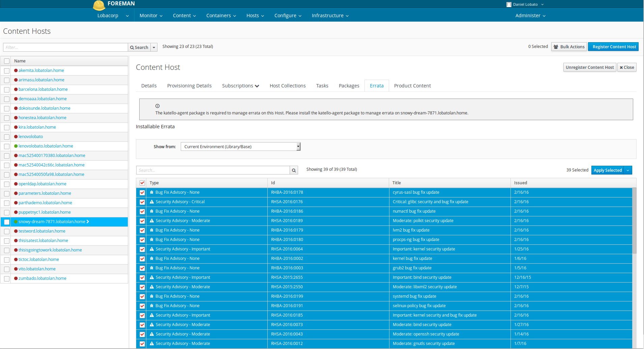
Task: Uncheck the select-all errata checkbox
Action: (x=142, y=183)
